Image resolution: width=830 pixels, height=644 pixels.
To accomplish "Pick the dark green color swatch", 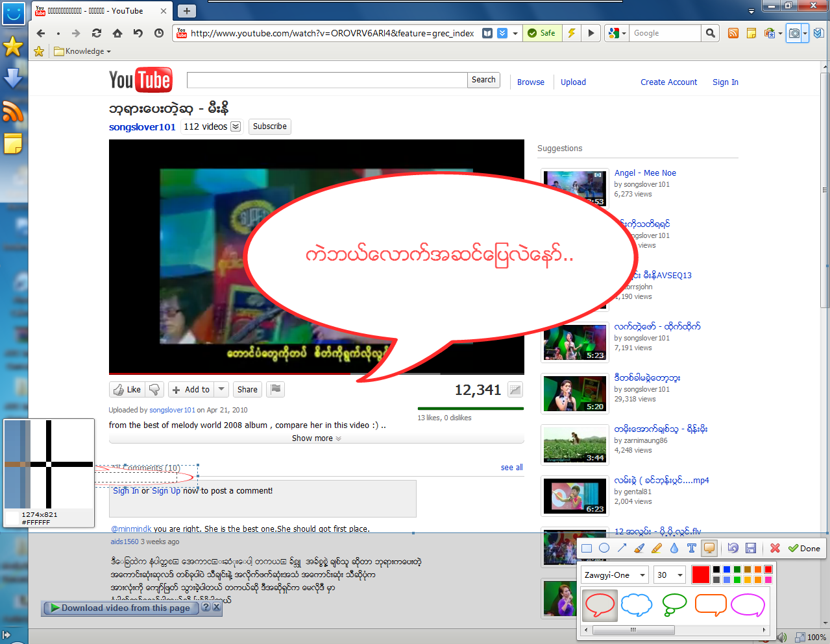I will 737,569.
